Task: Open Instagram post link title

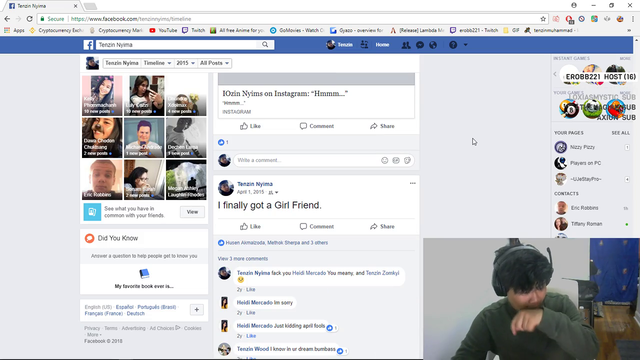Action: tap(285, 93)
